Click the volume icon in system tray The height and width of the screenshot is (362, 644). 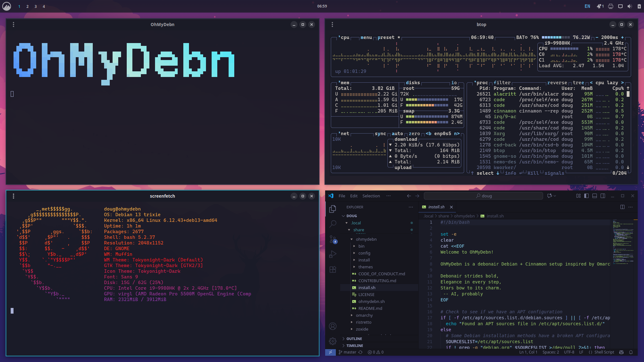(x=630, y=6)
